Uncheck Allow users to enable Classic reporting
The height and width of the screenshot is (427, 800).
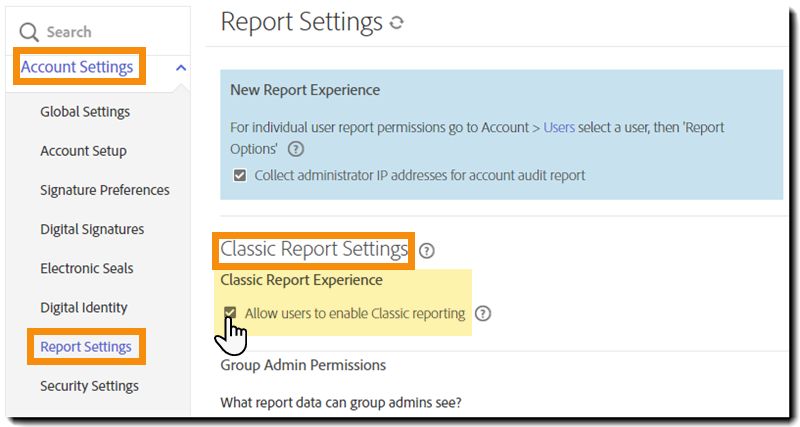coord(230,313)
